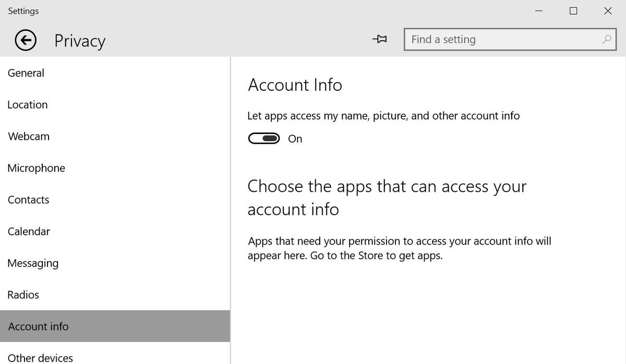The width and height of the screenshot is (626, 364).
Task: Open Webcam privacy settings
Action: pos(28,136)
